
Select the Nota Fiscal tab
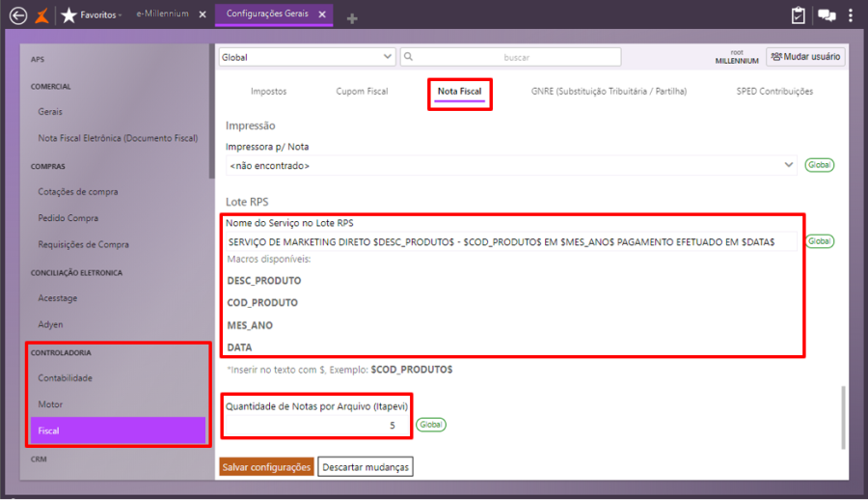coord(459,92)
